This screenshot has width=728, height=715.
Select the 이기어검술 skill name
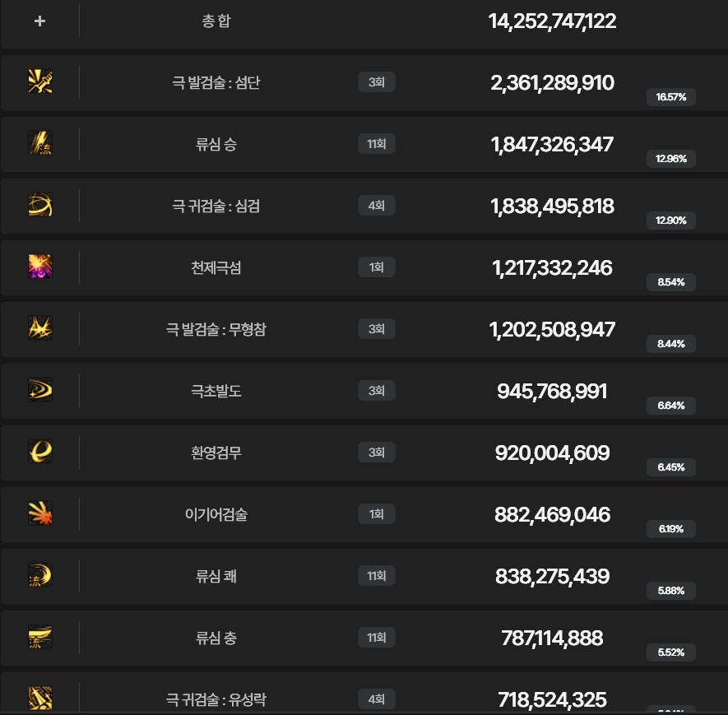[x=216, y=514]
